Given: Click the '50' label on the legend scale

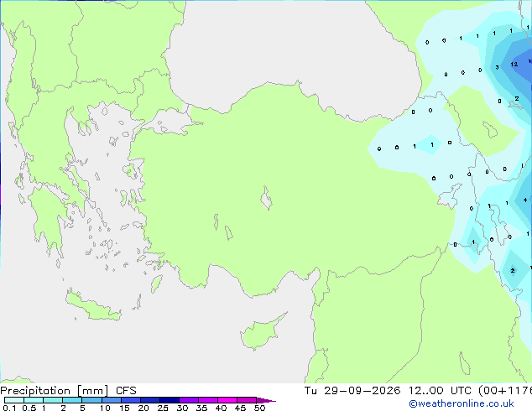Looking at the screenshot, I should (x=259, y=408).
